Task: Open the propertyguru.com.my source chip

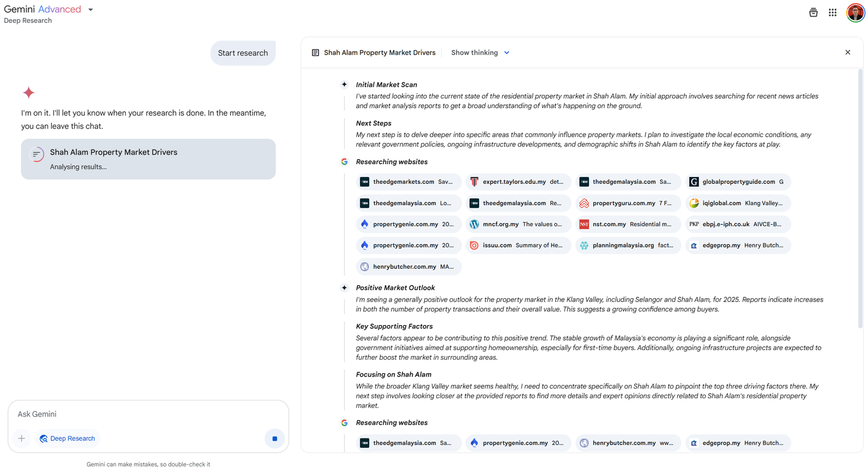Action: click(x=628, y=203)
